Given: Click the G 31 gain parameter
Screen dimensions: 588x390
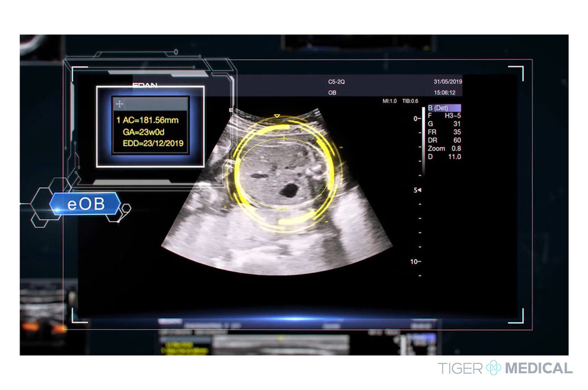Looking at the screenshot, I should click(444, 124).
